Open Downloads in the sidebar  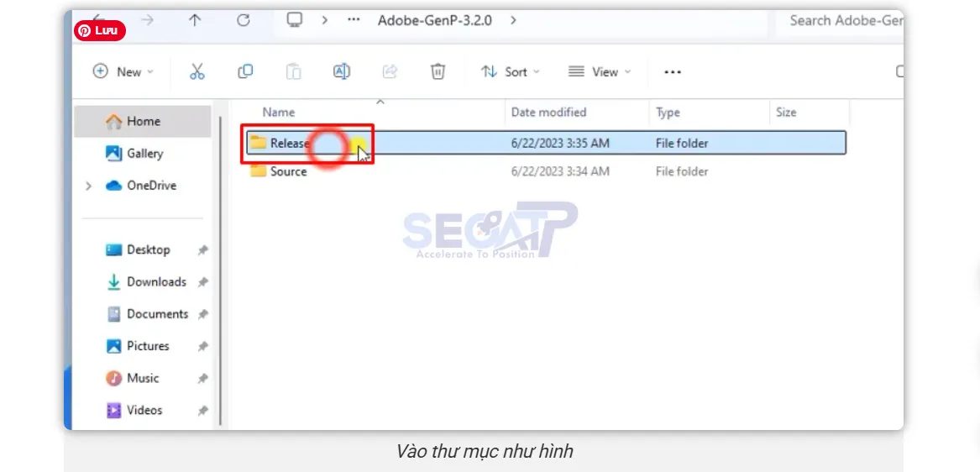tap(155, 282)
